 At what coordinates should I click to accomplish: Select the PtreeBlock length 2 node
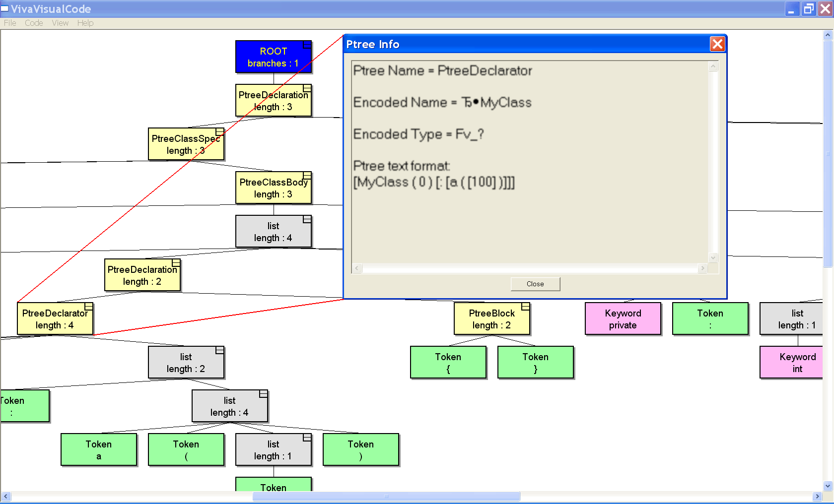(x=492, y=319)
